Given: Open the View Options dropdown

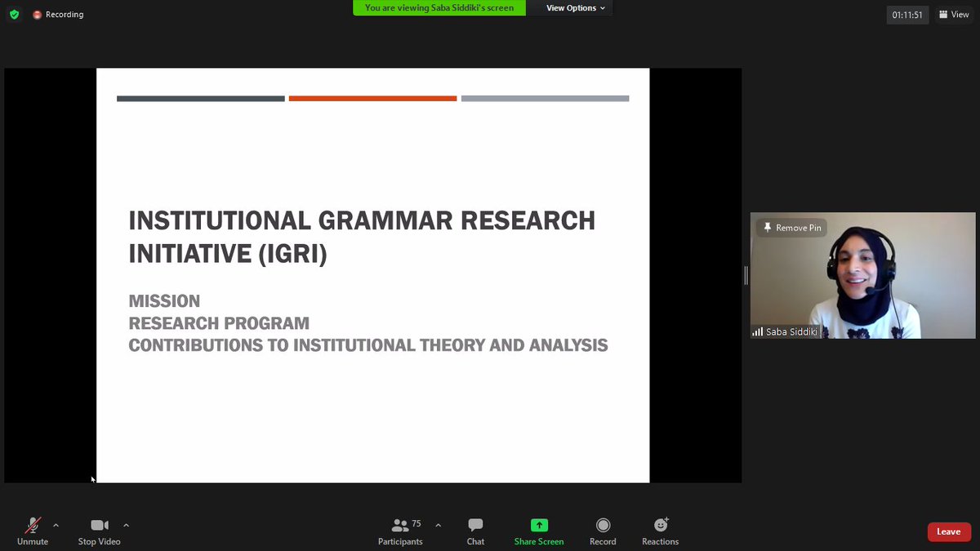Looking at the screenshot, I should [576, 8].
